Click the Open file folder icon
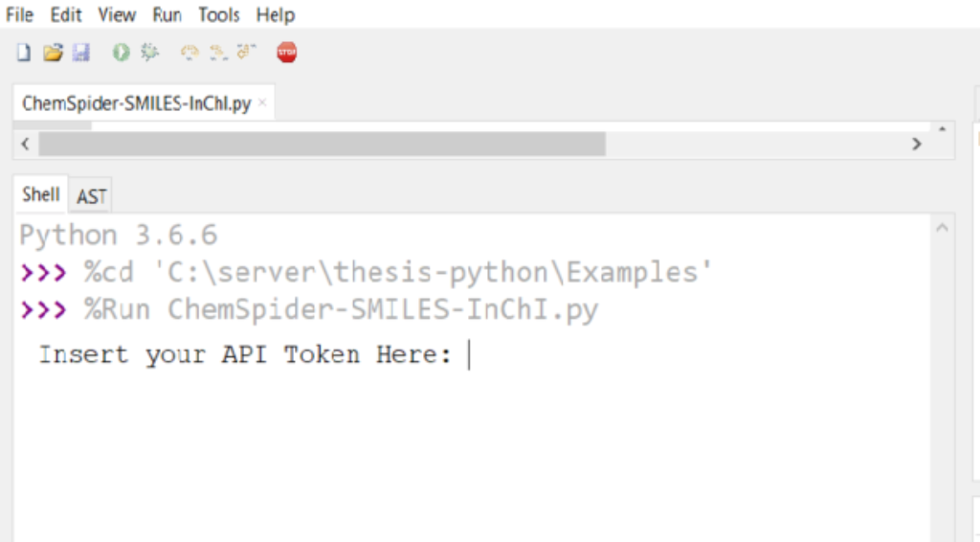980x542 pixels. tap(53, 53)
